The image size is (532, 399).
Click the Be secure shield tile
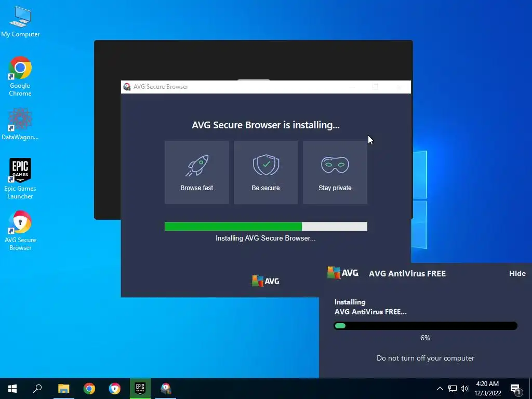265,172
